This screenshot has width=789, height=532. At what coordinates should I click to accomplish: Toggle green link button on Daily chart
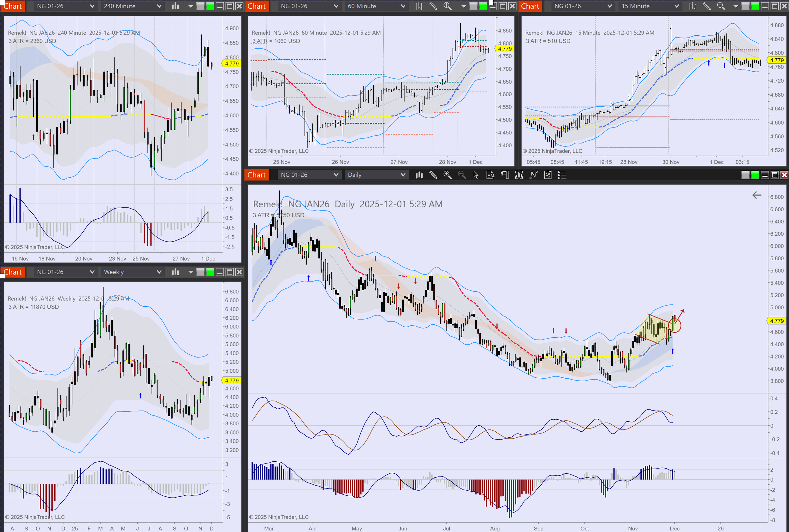tap(755, 175)
